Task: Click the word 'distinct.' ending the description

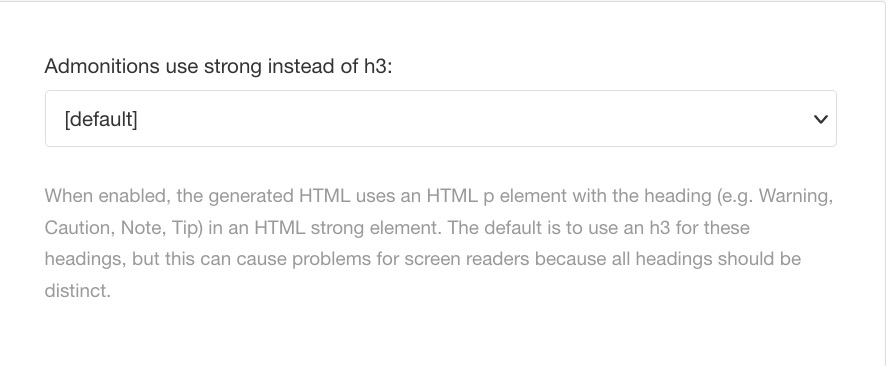Action: click(77, 291)
